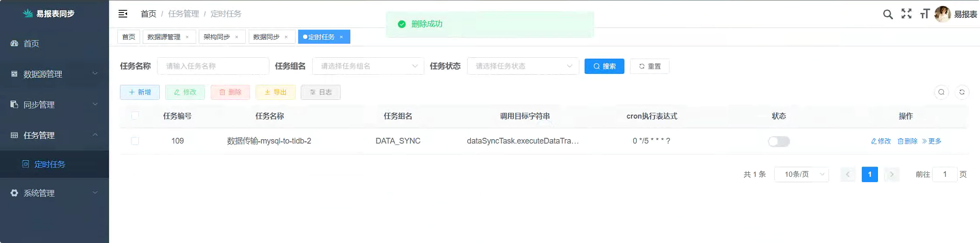This screenshot has height=243, width=980.
Task: Open 定时任务 in the sidebar
Action: point(55,164)
